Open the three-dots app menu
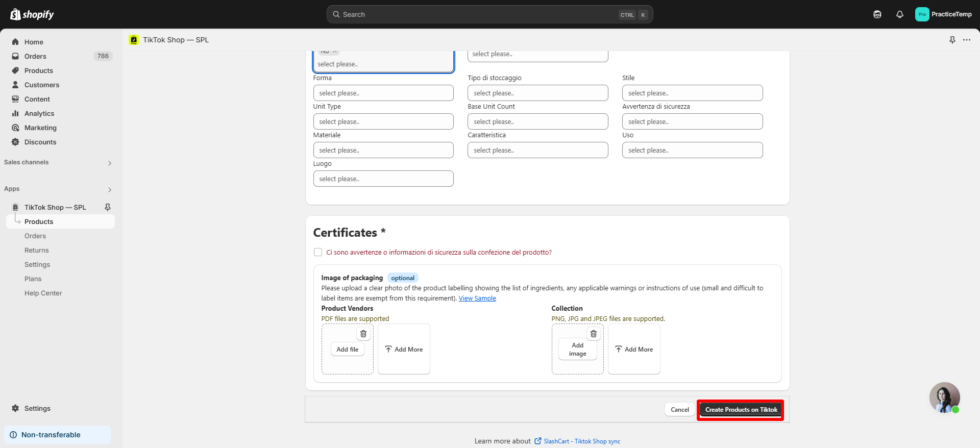Screen dimensions: 980x448 [x=967, y=40]
